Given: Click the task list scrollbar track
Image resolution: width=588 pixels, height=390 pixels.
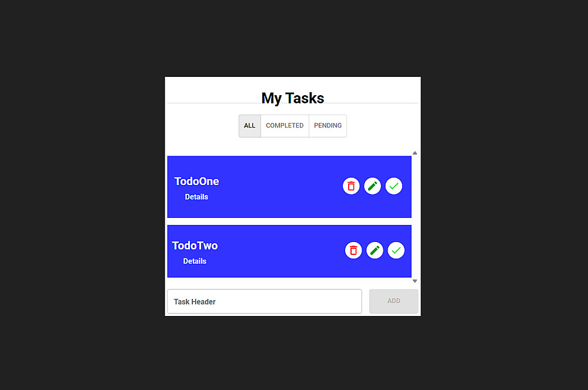Looking at the screenshot, I should (x=415, y=217).
